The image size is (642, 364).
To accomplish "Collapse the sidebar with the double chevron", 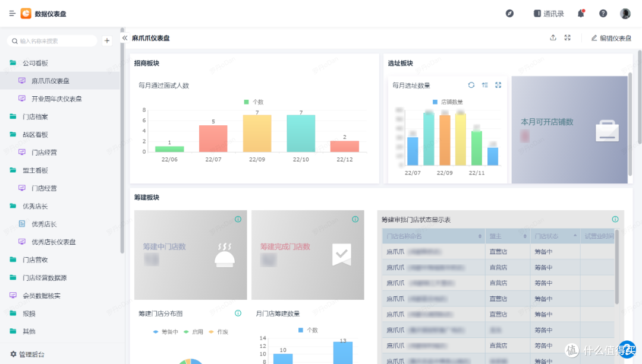I will pos(125,38).
